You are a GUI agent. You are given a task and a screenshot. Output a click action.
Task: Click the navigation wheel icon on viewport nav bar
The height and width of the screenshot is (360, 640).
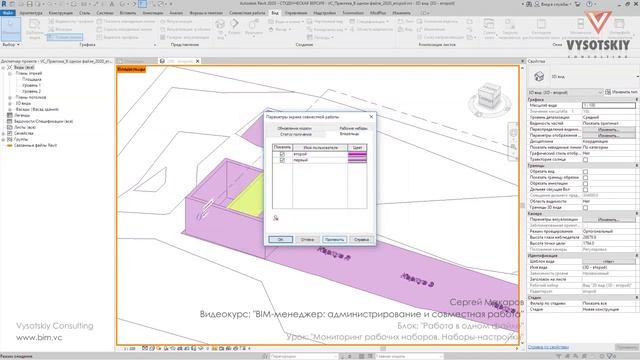click(513, 133)
